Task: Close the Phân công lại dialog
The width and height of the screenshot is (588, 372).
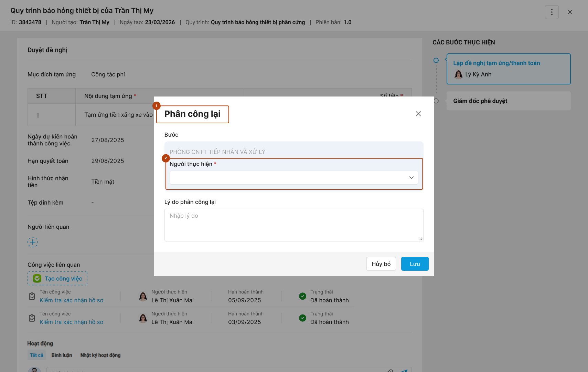Action: (x=418, y=114)
